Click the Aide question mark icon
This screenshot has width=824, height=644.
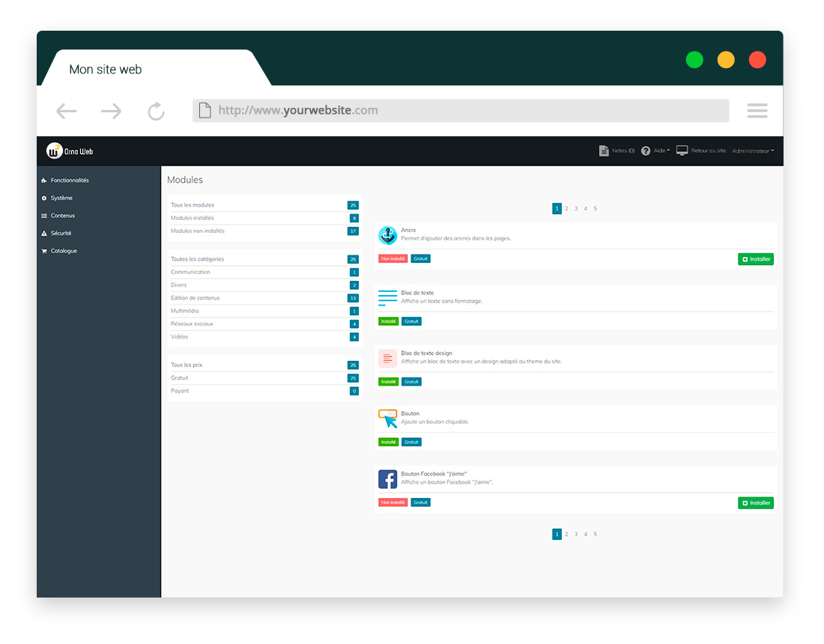coord(646,151)
